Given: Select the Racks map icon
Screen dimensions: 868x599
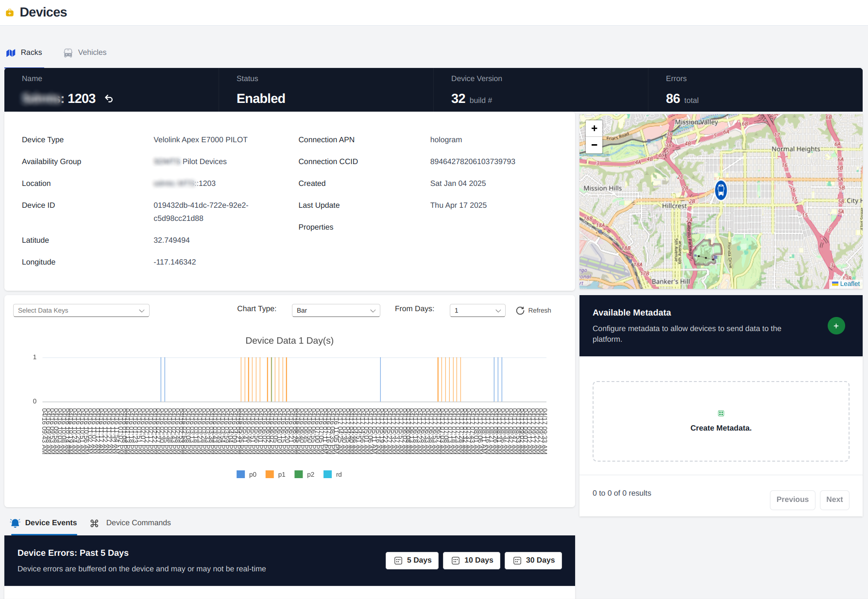Looking at the screenshot, I should tap(11, 52).
